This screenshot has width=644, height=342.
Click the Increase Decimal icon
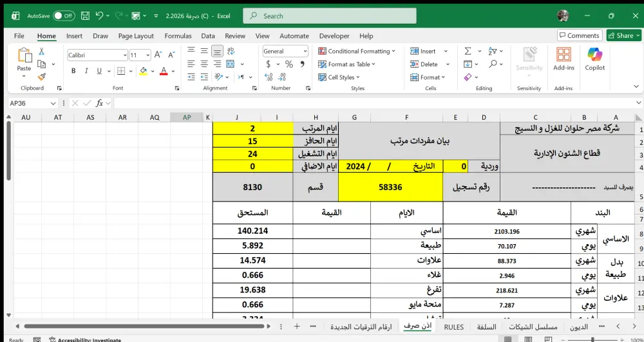pyautogui.click(x=269, y=77)
